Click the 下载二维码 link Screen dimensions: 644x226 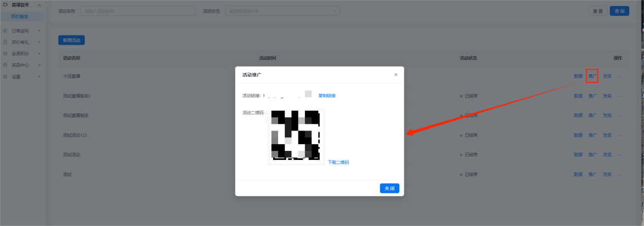pos(338,163)
